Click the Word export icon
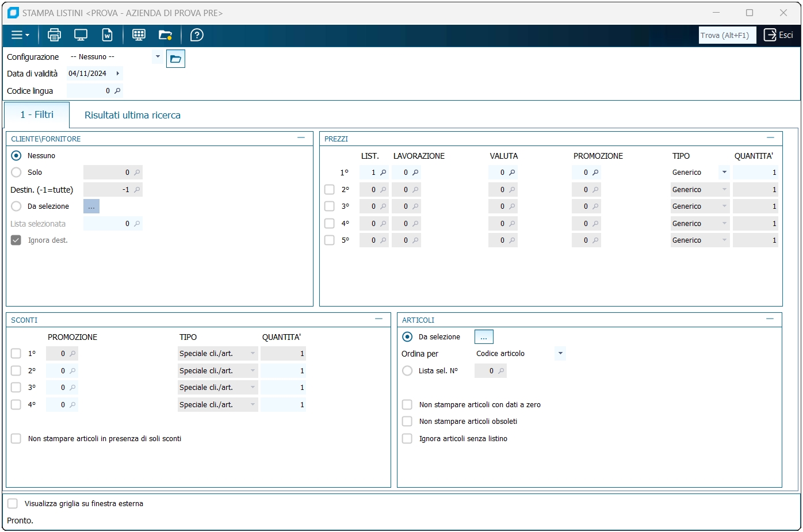The width and height of the screenshot is (803, 532). click(108, 35)
